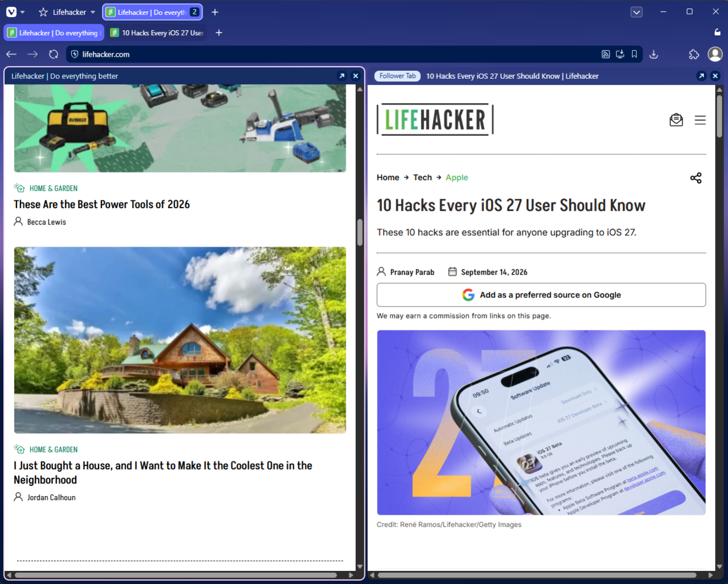Screen dimensions: 728x584
Task: Open 'These Are the Best Power Tools of 2026'
Action: [x=102, y=204]
